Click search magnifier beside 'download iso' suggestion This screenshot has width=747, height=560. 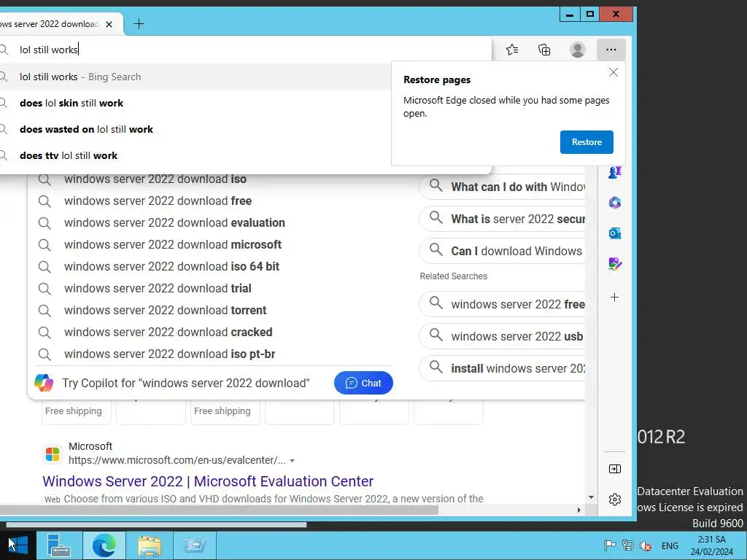coord(44,179)
